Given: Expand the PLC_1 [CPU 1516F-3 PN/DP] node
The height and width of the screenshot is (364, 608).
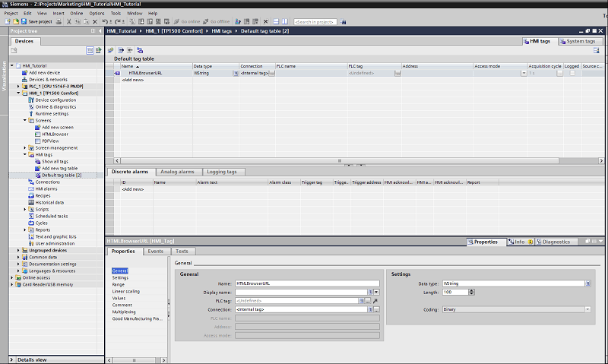Looking at the screenshot, I should (x=18, y=87).
